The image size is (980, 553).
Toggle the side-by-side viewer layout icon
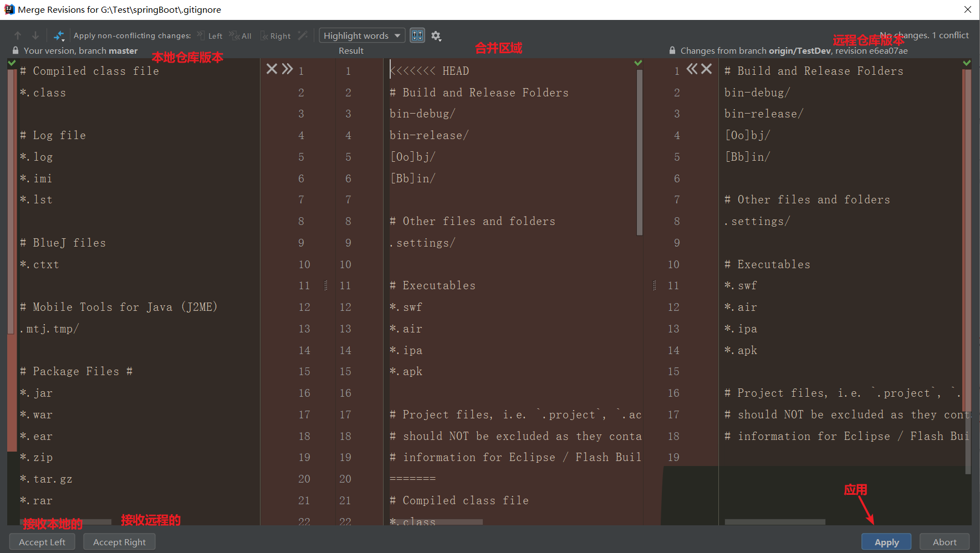(417, 35)
